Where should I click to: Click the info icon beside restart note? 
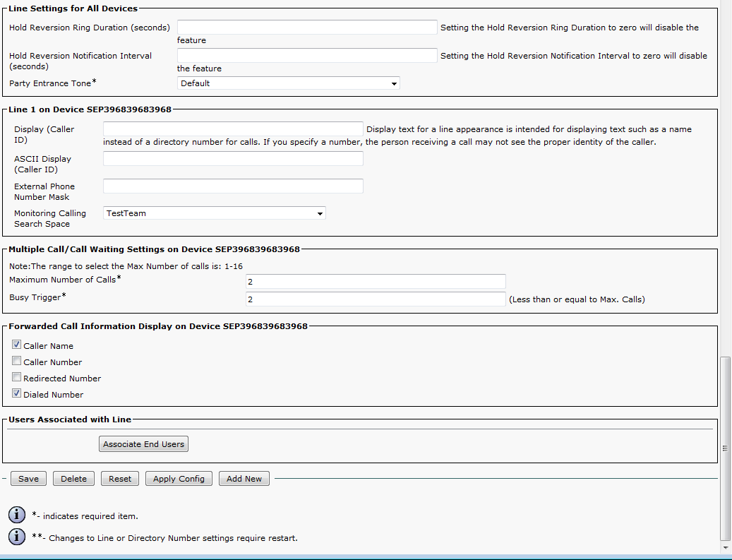pyautogui.click(x=17, y=537)
